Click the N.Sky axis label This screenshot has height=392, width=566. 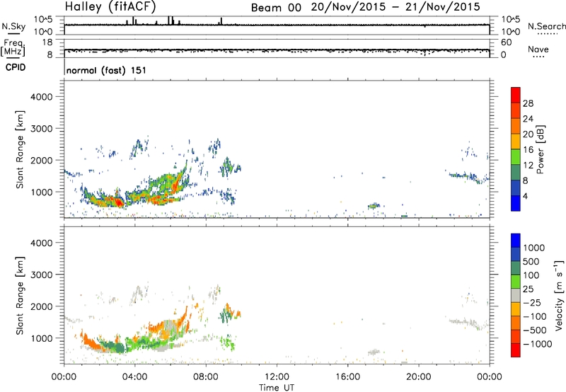(x=13, y=26)
